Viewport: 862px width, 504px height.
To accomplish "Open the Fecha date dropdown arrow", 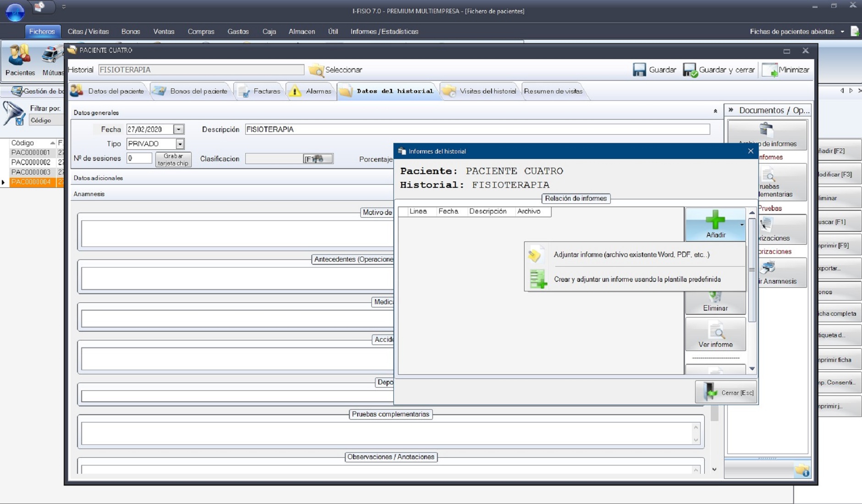I will click(x=179, y=130).
